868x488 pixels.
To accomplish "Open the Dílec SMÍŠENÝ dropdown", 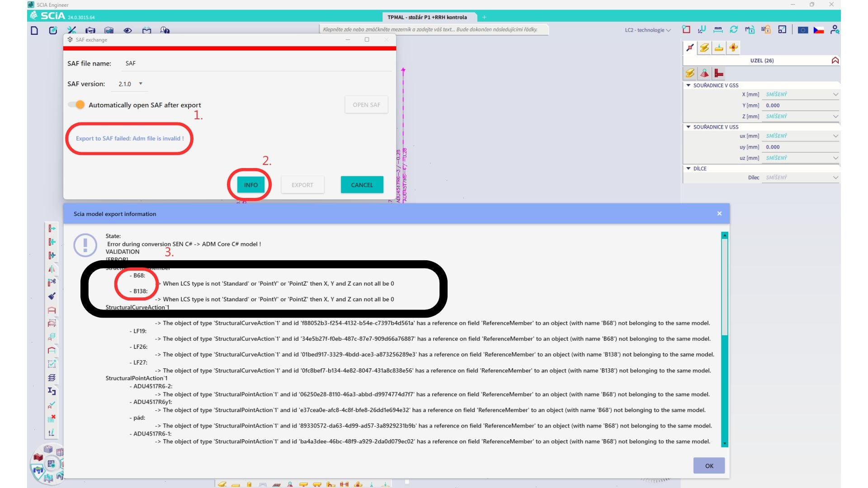I will (x=801, y=178).
